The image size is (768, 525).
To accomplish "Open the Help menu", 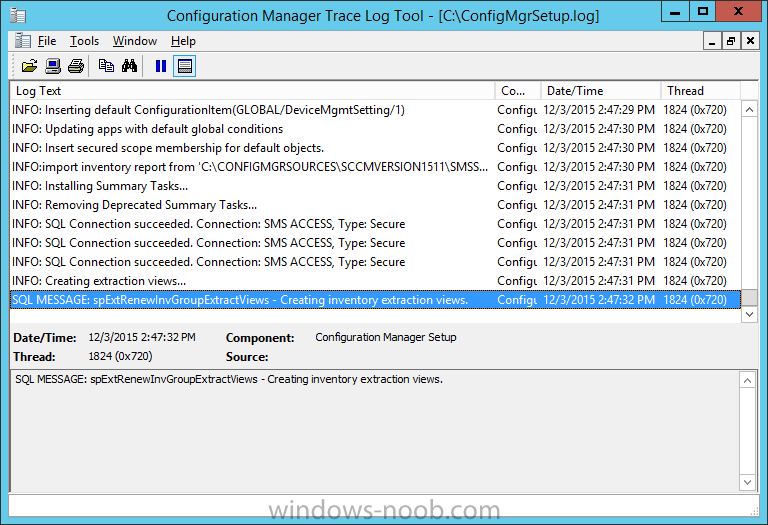I will click(183, 41).
